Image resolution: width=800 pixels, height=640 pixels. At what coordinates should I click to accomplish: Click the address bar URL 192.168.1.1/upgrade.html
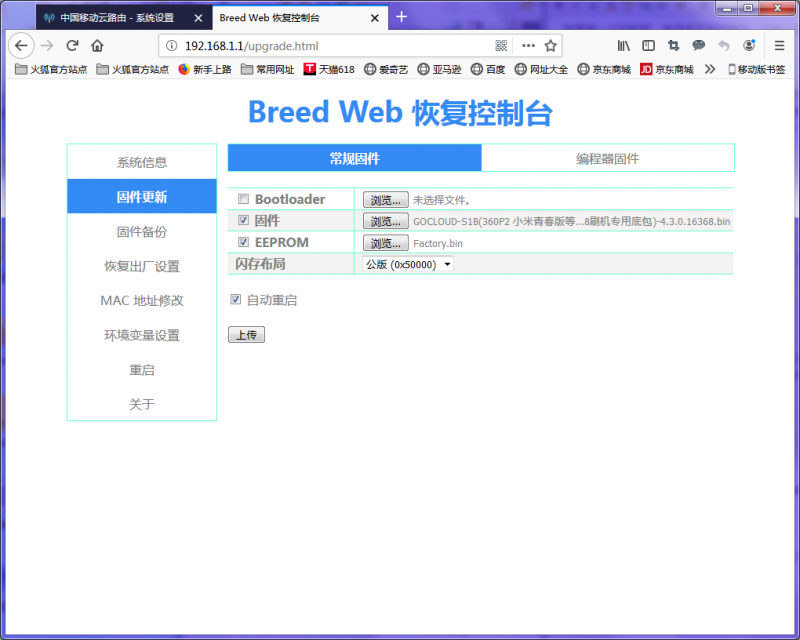click(252, 46)
